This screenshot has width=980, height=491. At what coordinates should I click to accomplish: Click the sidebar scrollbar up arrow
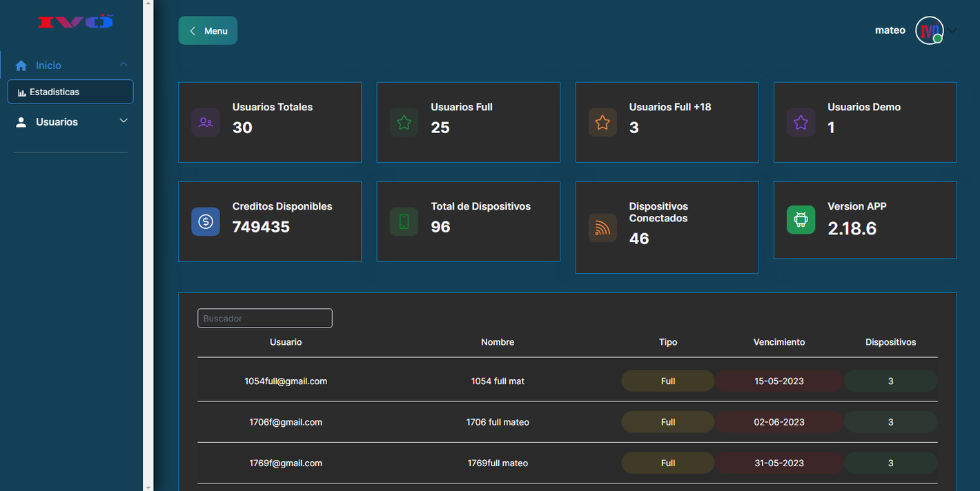pyautogui.click(x=148, y=4)
